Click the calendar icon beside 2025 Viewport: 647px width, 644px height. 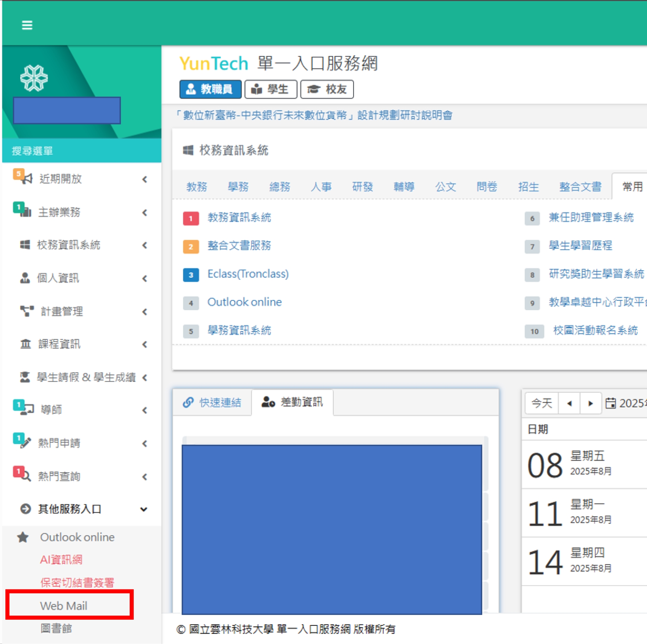pyautogui.click(x=611, y=403)
